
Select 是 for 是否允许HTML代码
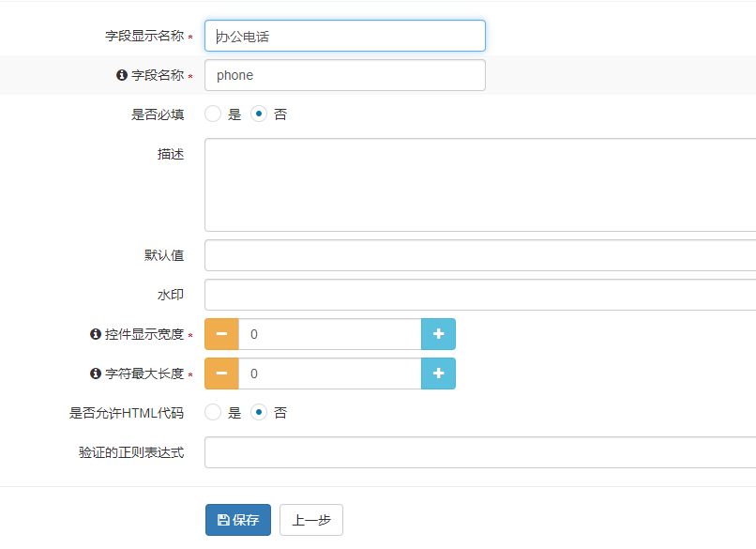[x=213, y=412]
